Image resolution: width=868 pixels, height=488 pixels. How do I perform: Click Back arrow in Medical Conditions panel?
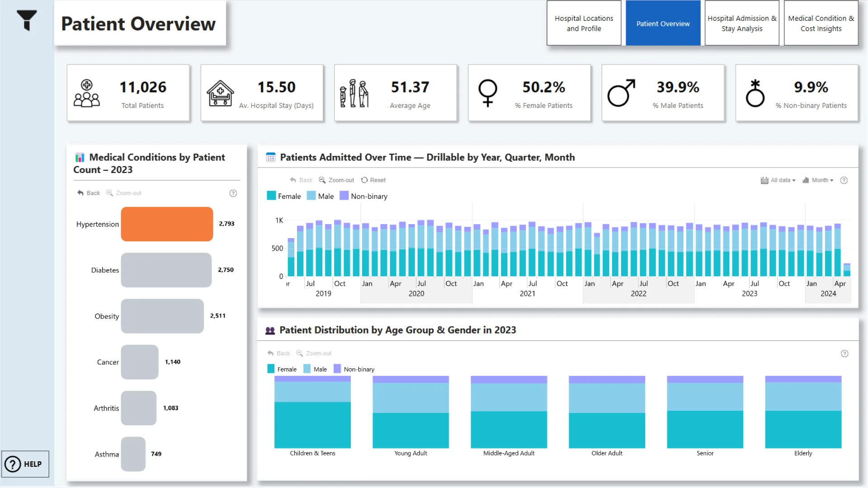click(x=80, y=193)
